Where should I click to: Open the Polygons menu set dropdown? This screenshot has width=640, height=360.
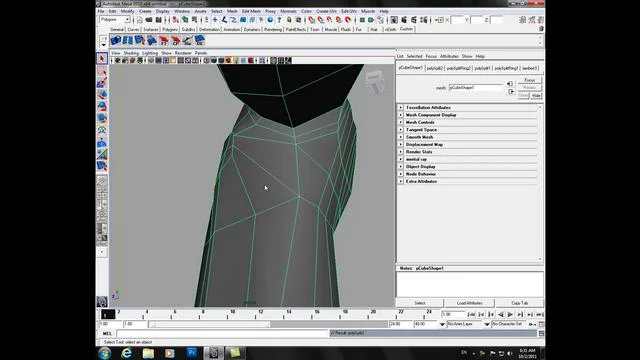(x=115, y=20)
